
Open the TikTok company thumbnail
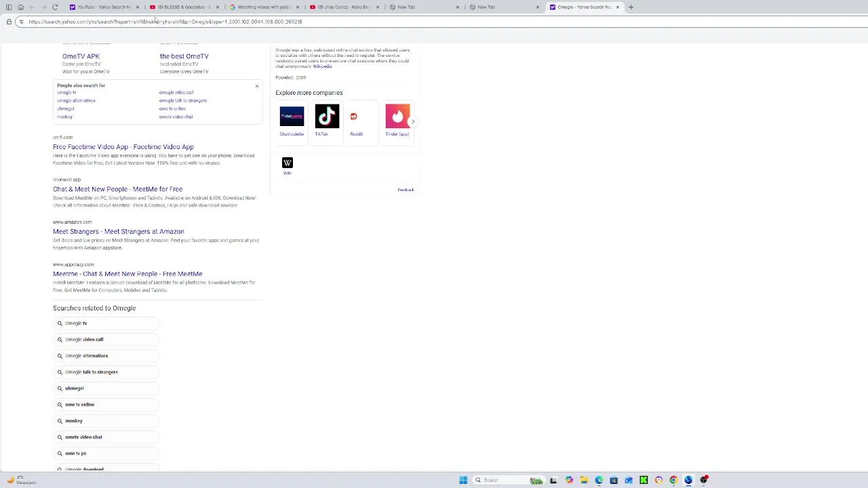[327, 117]
